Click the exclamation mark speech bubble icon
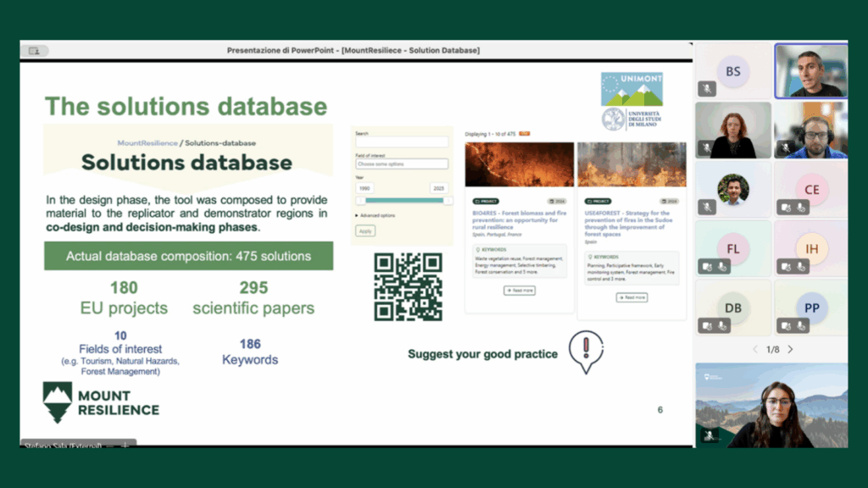 coord(586,352)
